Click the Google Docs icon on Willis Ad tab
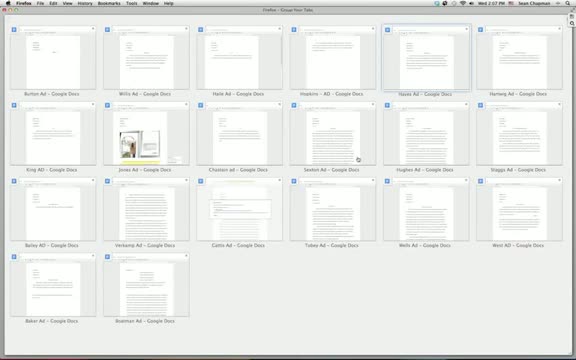Viewport: 576px width, 360px height. point(107,29)
